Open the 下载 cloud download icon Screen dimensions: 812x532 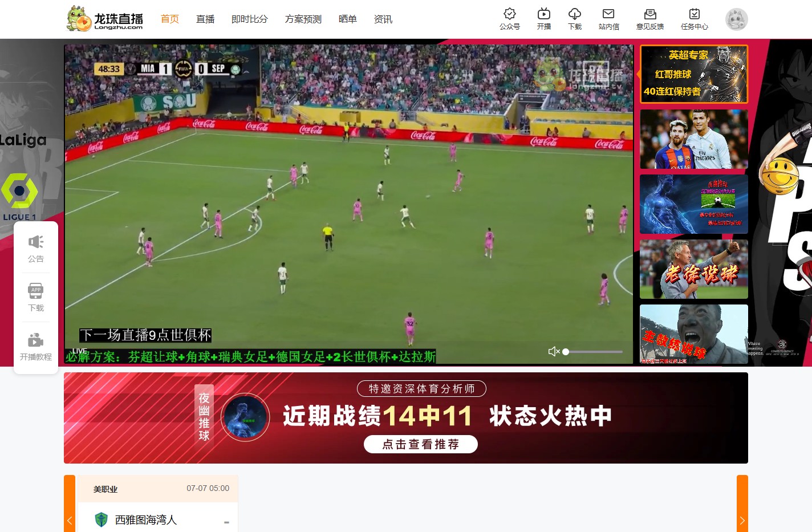tap(575, 19)
